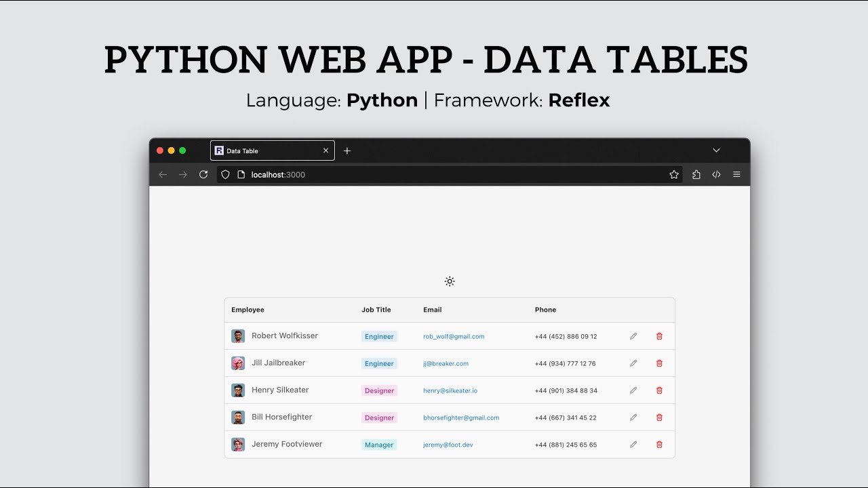Click phone number +44 (881) 245 65 65
Viewport: 868px width, 488px height.
point(566,445)
